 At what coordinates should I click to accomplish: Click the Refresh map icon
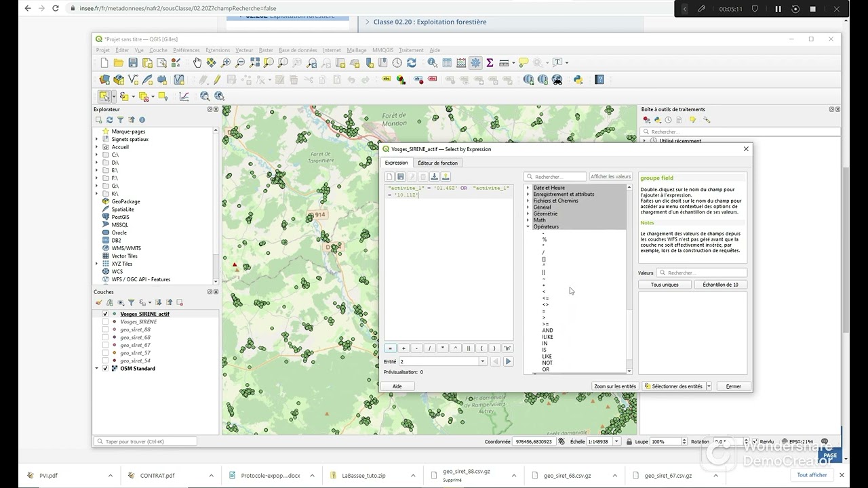click(411, 63)
